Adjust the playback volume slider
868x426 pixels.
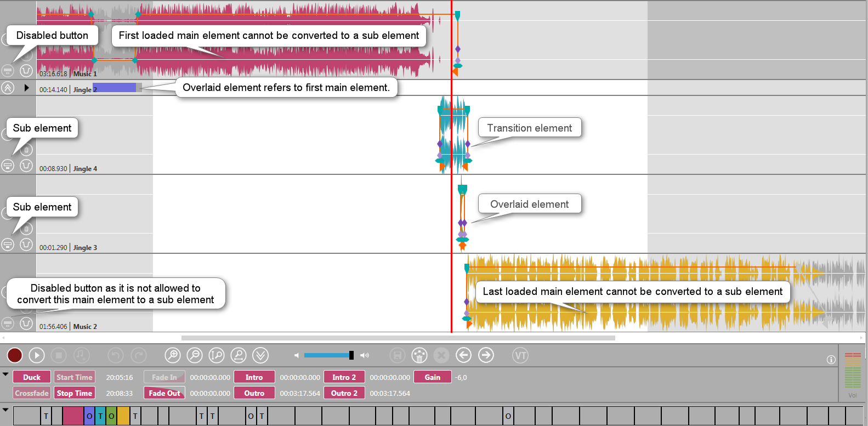pos(329,355)
